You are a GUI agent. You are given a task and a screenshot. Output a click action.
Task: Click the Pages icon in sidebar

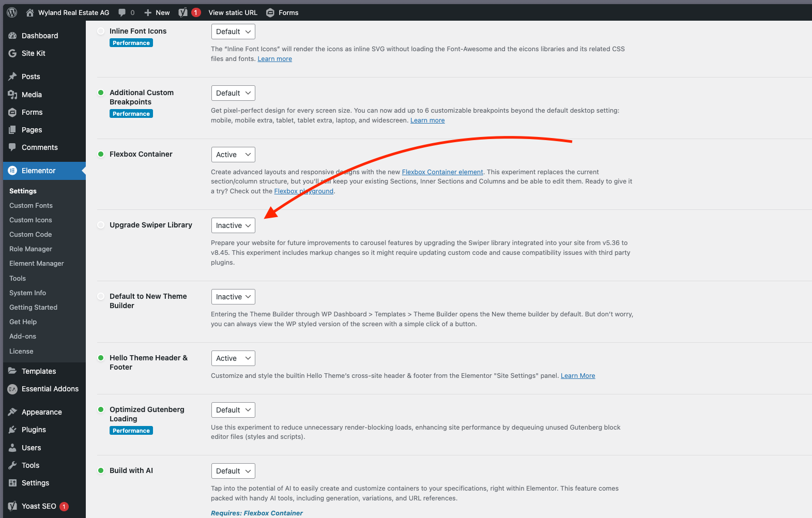tap(13, 130)
